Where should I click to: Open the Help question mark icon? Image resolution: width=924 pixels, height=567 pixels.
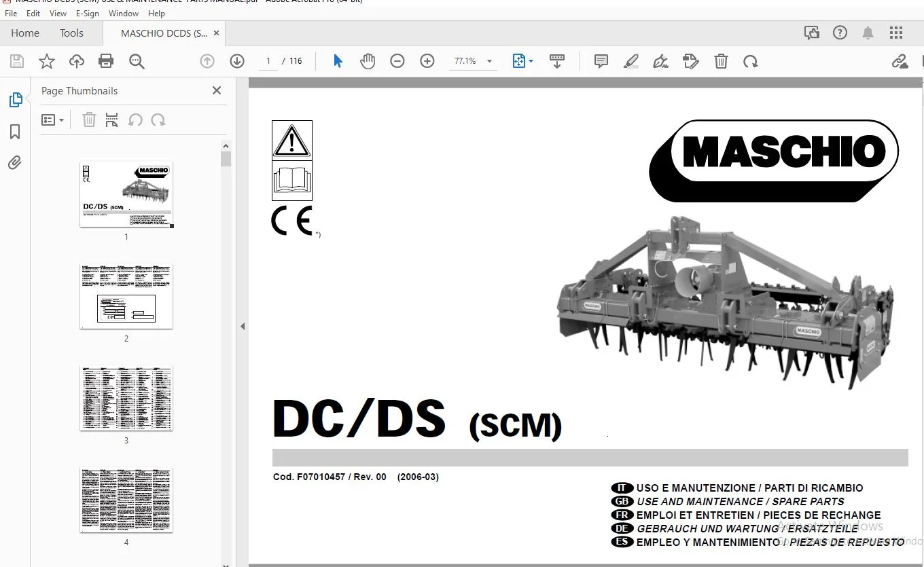tap(840, 33)
